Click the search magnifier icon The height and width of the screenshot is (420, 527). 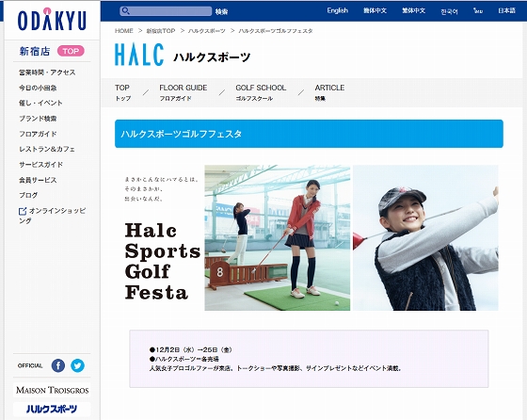[x=125, y=11]
